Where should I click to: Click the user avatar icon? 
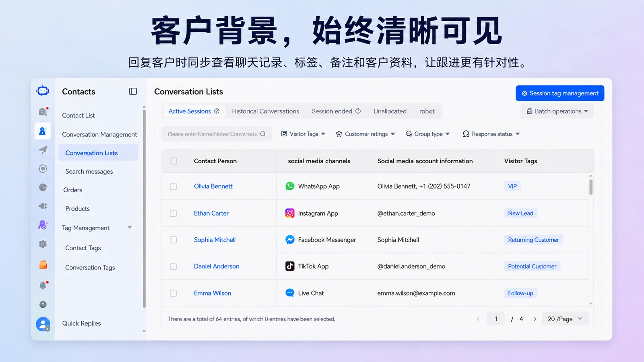click(x=43, y=324)
